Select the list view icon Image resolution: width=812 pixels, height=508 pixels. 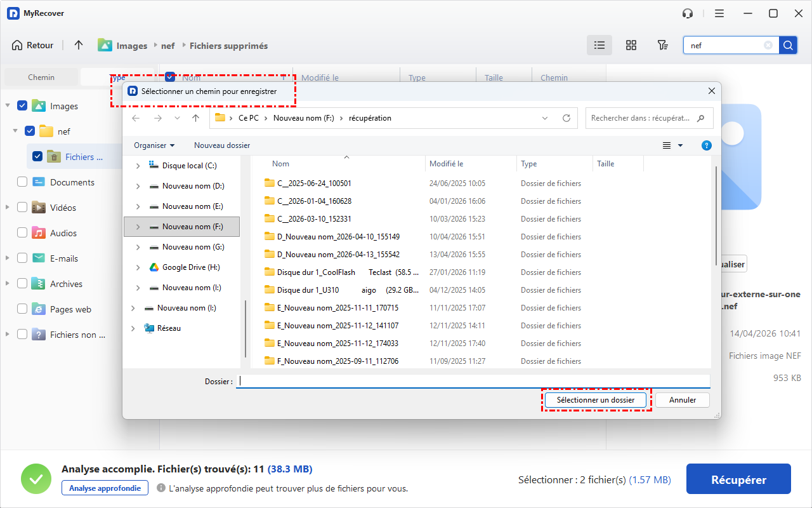(x=599, y=45)
